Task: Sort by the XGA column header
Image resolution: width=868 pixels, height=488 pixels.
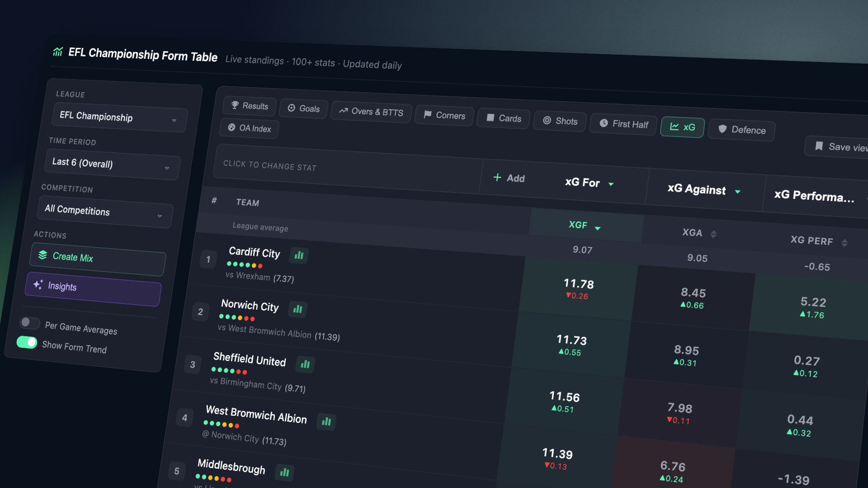Action: [699, 233]
